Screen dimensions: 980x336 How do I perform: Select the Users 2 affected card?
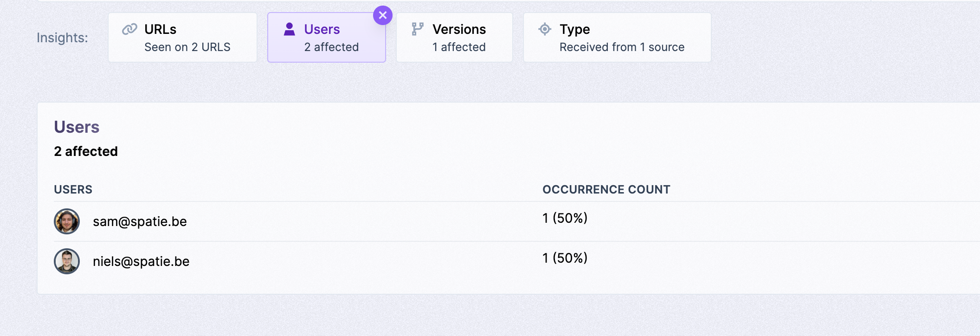(x=327, y=38)
